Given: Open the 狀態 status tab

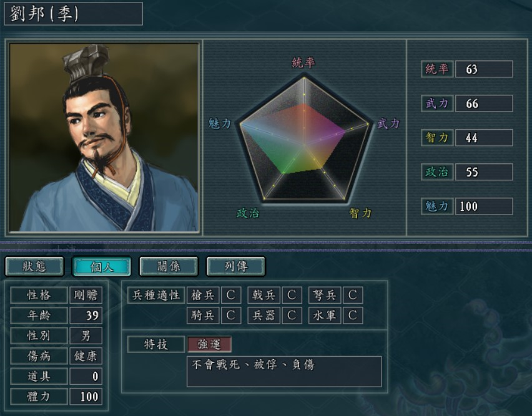Looking at the screenshot, I should click(x=34, y=266).
